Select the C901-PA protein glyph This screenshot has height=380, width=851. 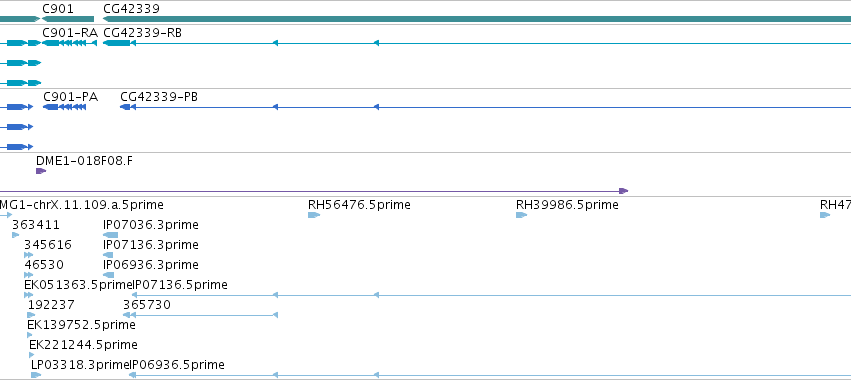tap(65, 107)
